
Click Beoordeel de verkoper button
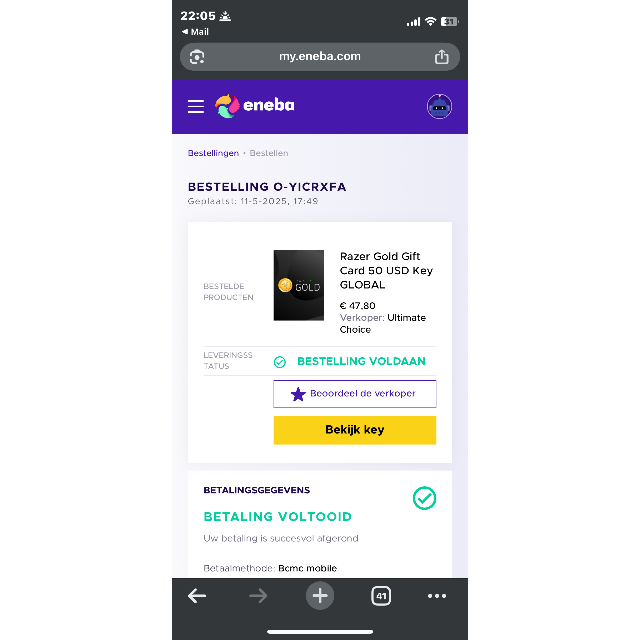point(355,394)
